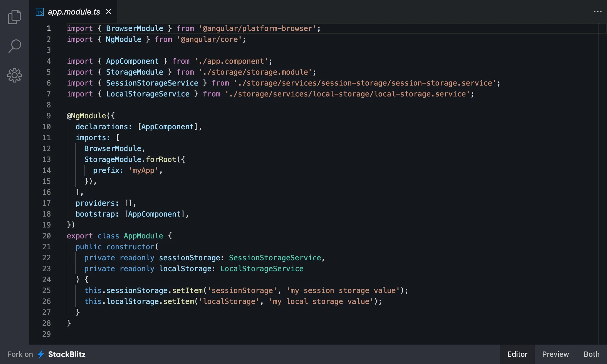607x364 pixels.
Task: Open the three-dot more actions menu
Action: (x=598, y=12)
